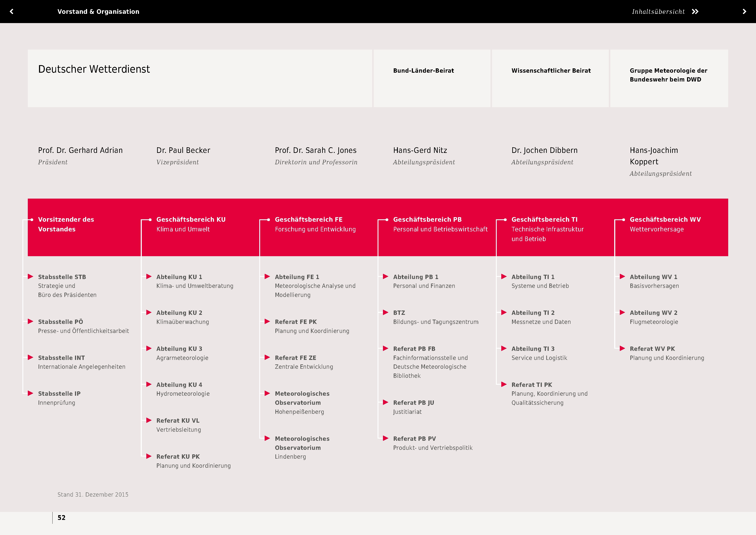
Task: Go to previous page with left arrow
Action: (x=11, y=11)
